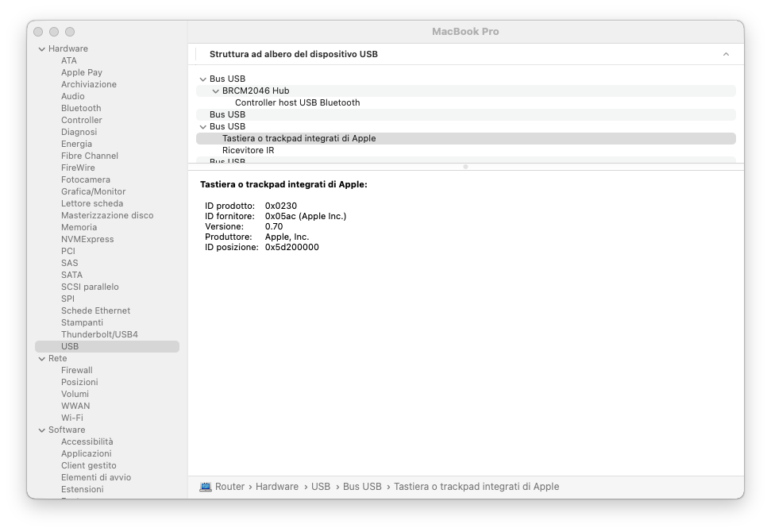Collapse the first Bus USB tree node
This screenshot has width=771, height=532.
click(202, 79)
